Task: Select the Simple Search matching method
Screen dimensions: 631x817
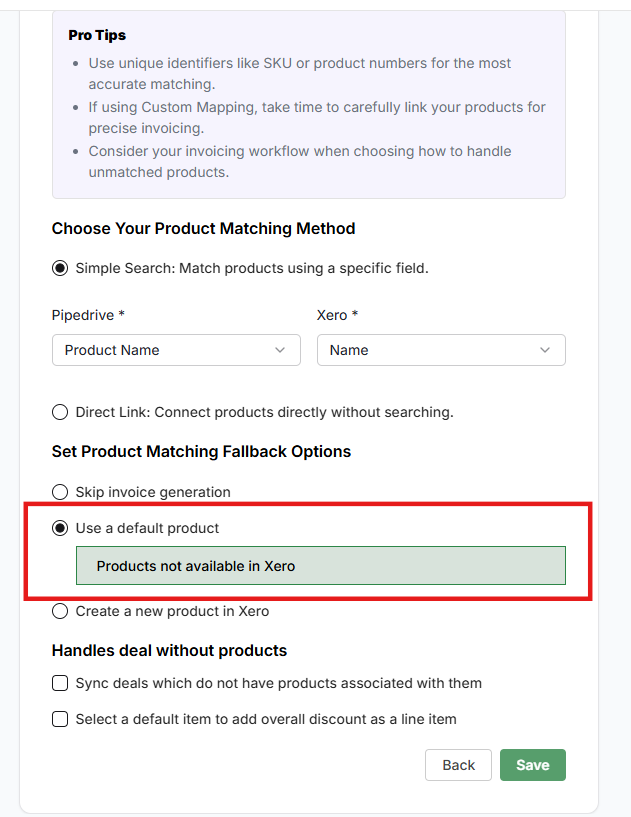Action: click(60, 268)
